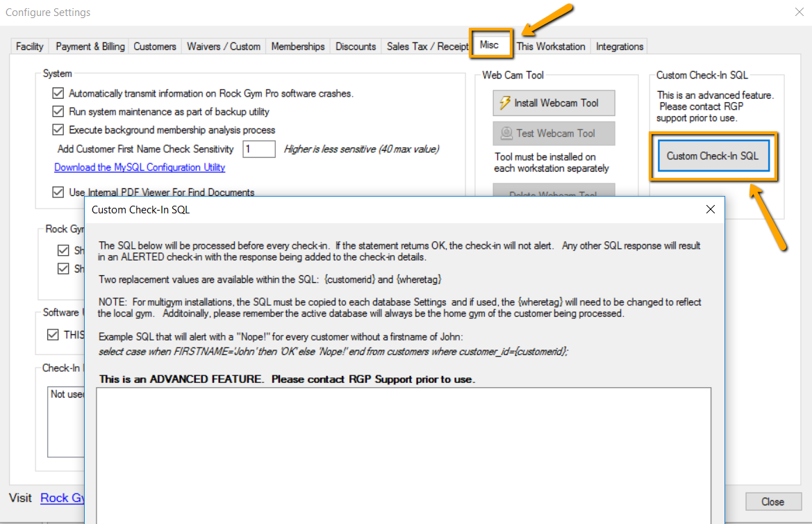This screenshot has width=812, height=524.
Task: Open the Integrations tab
Action: click(620, 47)
